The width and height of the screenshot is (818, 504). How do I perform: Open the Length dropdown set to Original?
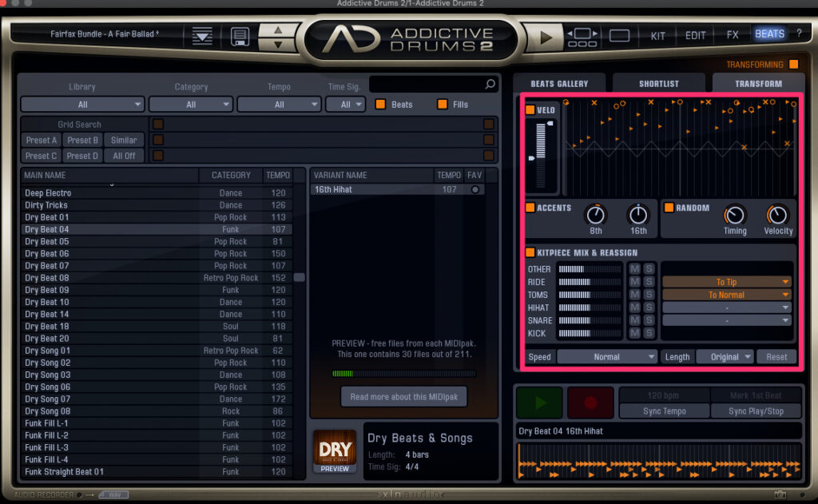point(725,357)
